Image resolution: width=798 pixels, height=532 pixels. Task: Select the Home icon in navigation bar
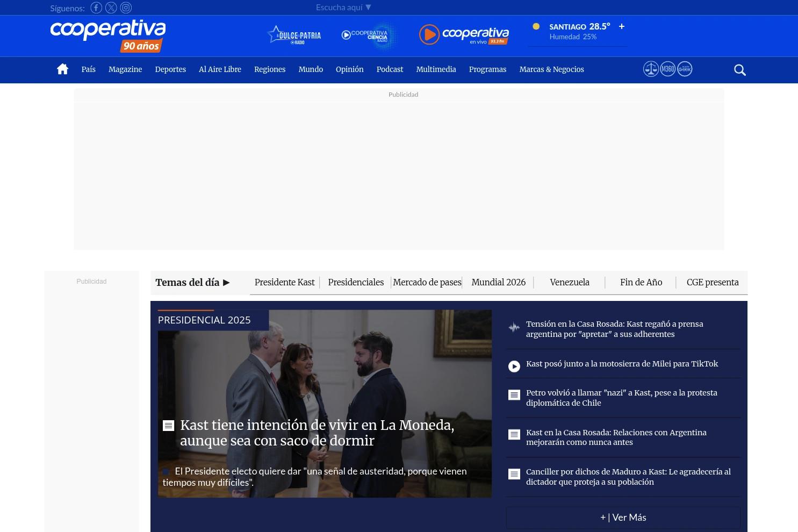[x=62, y=69]
